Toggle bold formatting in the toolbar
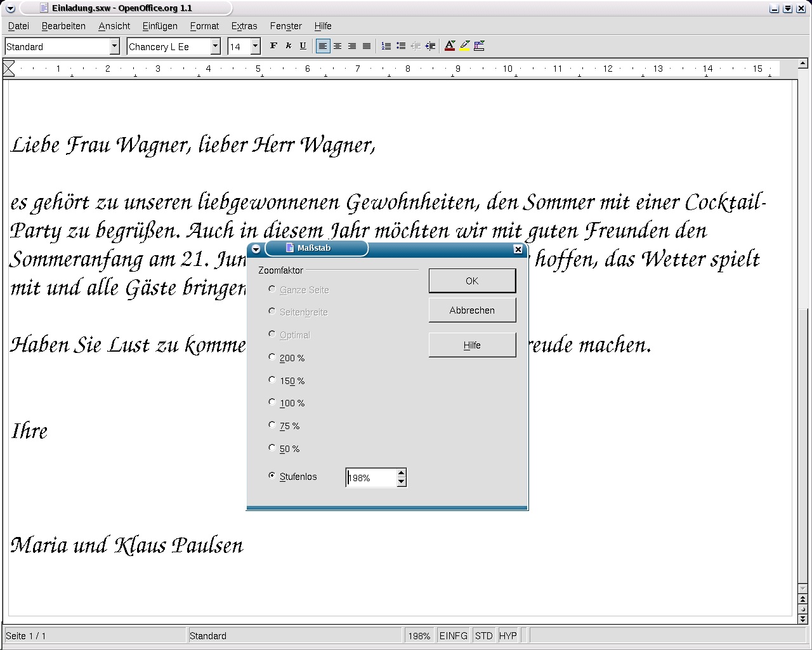Image resolution: width=812 pixels, height=650 pixels. coord(273,46)
